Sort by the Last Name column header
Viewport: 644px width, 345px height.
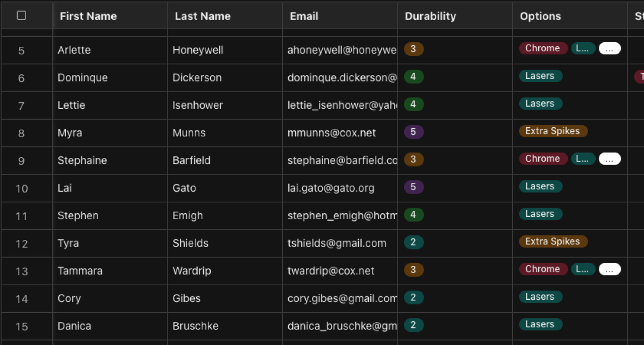pyautogui.click(x=202, y=16)
